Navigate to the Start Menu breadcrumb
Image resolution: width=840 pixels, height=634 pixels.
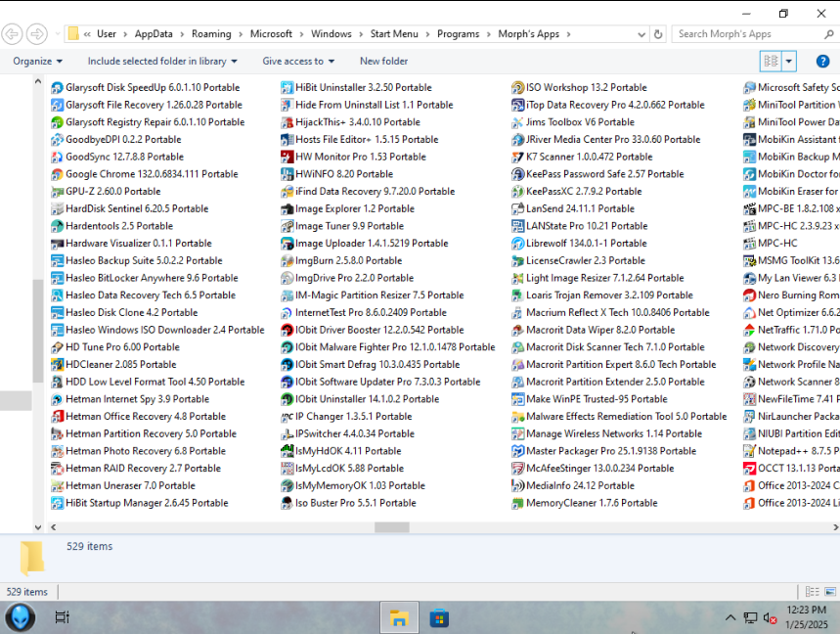pos(394,34)
